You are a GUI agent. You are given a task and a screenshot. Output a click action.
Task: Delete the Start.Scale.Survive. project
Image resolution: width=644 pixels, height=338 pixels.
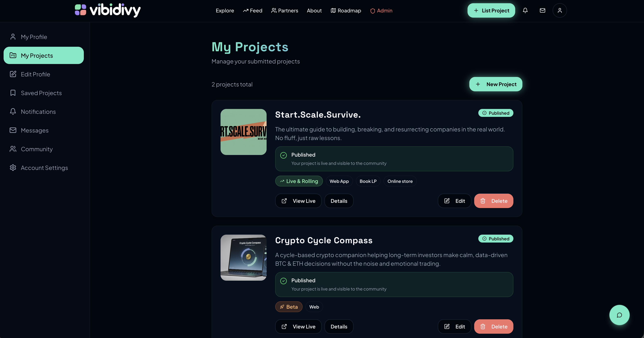coord(493,201)
